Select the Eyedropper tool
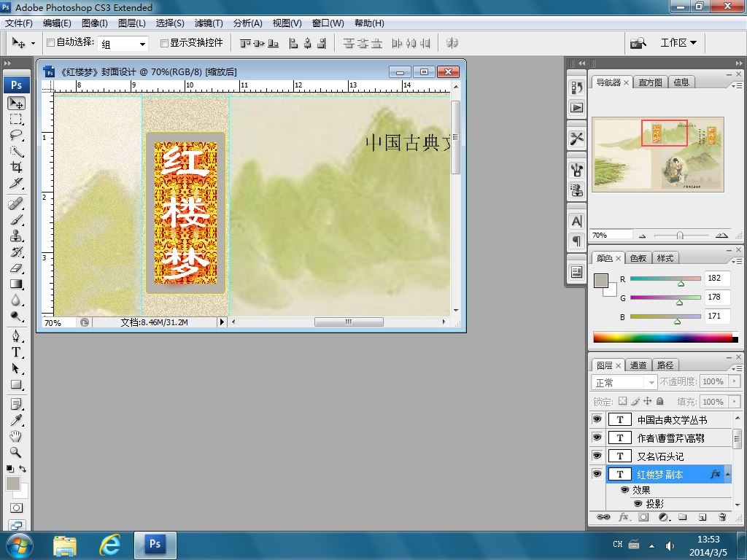Screen dimensions: 747x560 16,420
